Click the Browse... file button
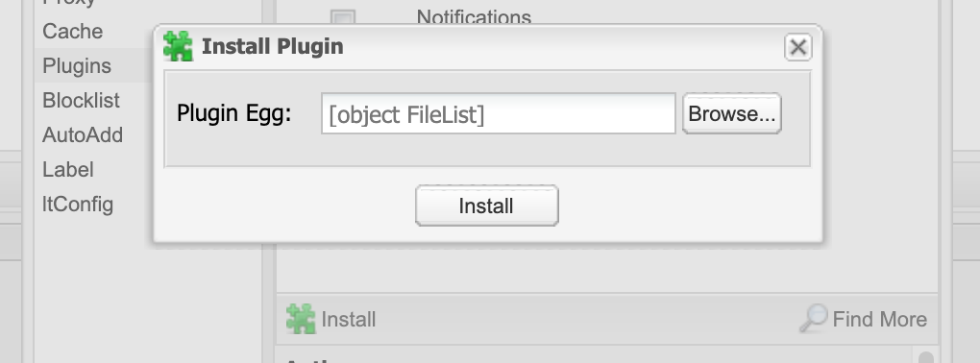The width and height of the screenshot is (980, 363). pyautogui.click(x=732, y=113)
